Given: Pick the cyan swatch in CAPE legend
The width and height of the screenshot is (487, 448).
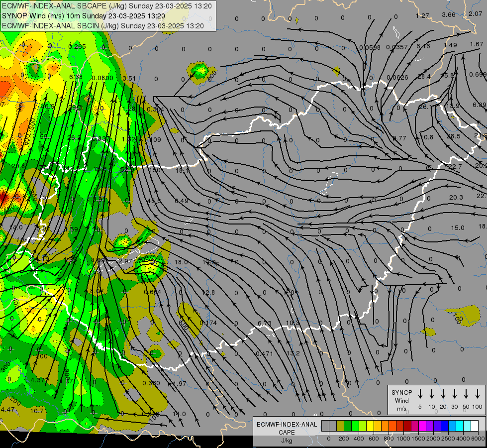Looking at the screenshot, I should click(x=459, y=426).
